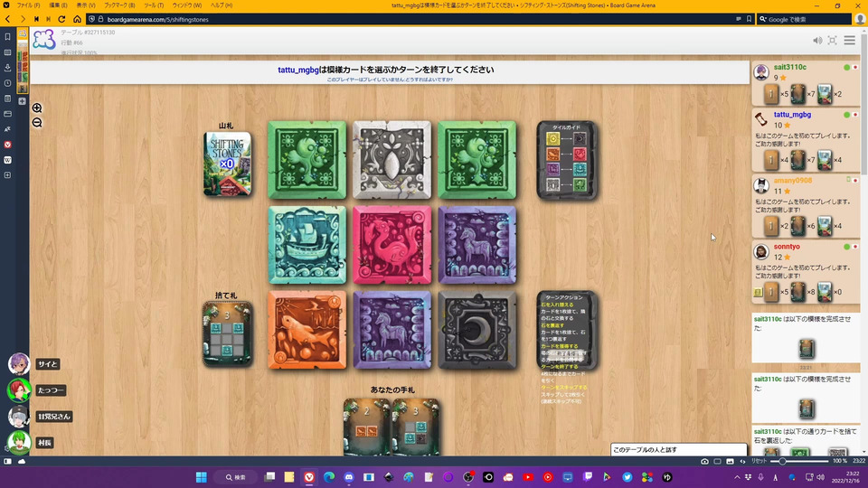This screenshot has width=868, height=488.
Task: Click the inactive player help link
Action: click(x=390, y=80)
